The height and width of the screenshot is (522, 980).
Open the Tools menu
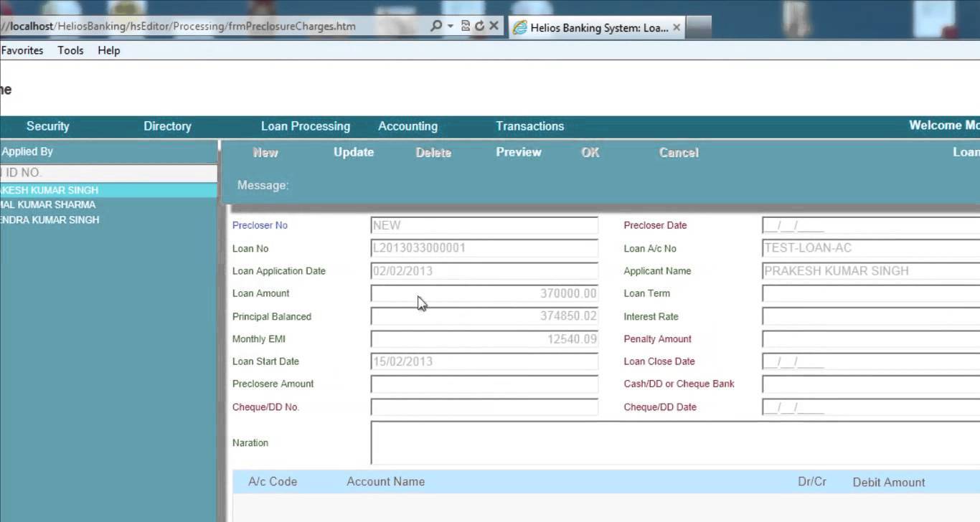70,50
